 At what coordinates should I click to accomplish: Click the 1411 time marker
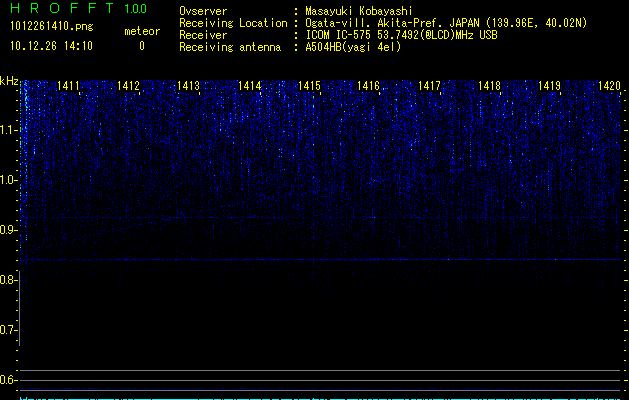(x=68, y=85)
